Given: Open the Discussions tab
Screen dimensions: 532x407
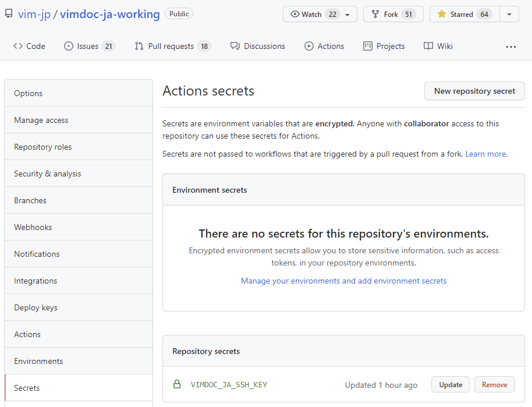Looking at the screenshot, I should [258, 46].
